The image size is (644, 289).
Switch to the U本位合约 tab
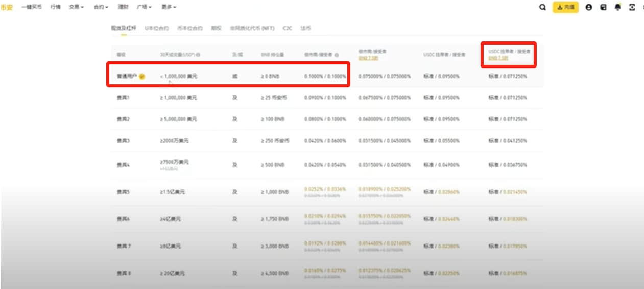[x=157, y=28]
